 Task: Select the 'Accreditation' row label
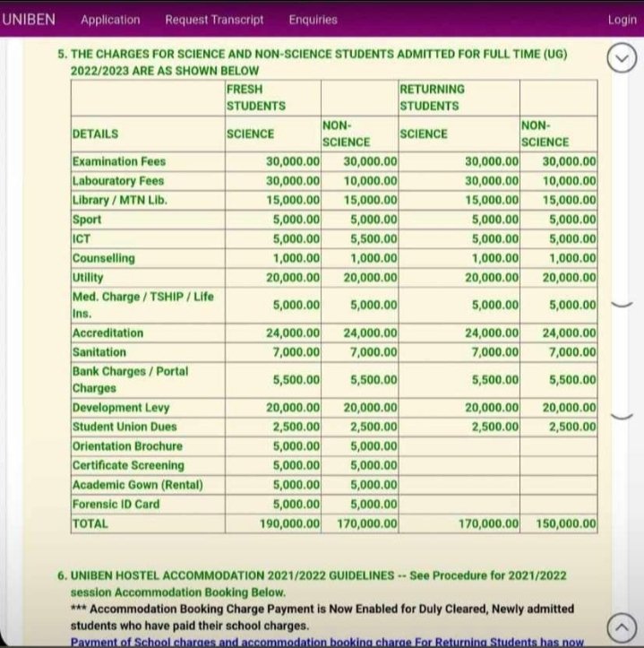click(x=107, y=333)
